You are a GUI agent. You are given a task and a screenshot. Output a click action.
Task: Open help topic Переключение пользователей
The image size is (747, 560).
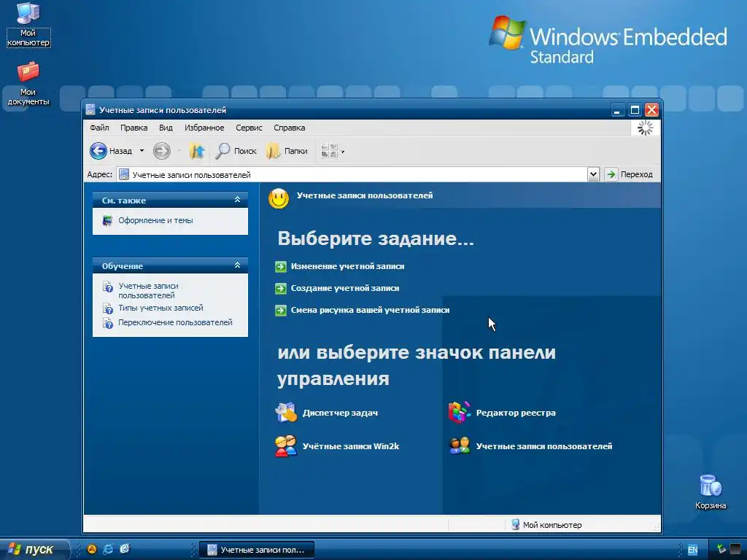[x=175, y=322]
